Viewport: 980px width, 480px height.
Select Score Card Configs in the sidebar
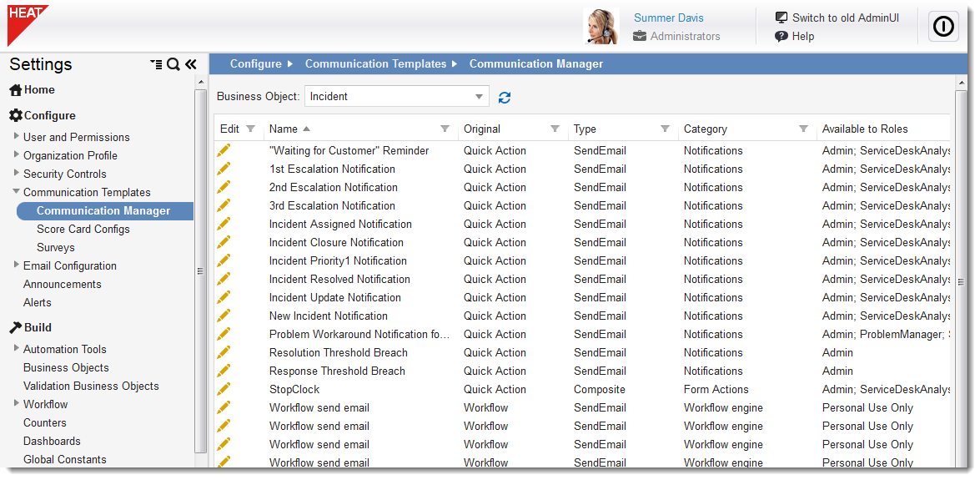[83, 229]
